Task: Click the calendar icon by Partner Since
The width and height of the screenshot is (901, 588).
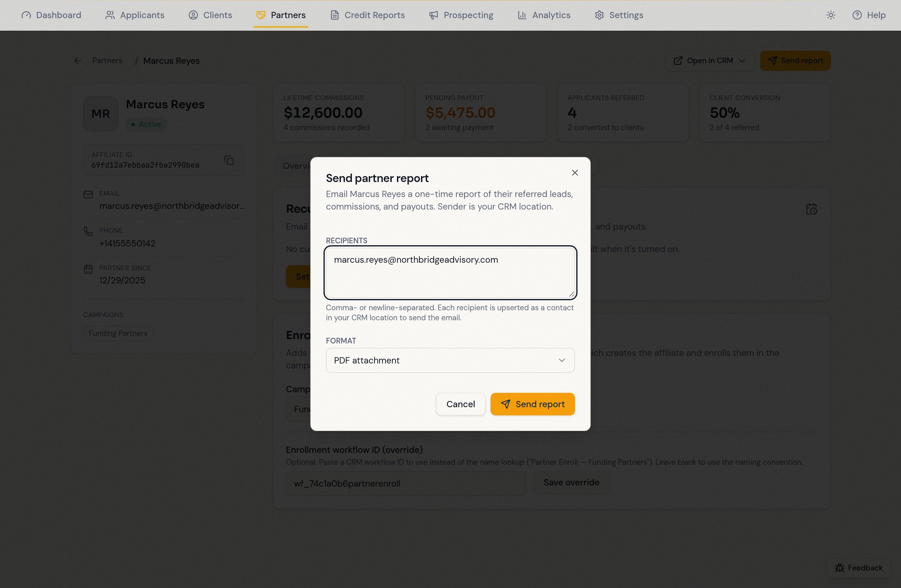Action: pyautogui.click(x=88, y=269)
